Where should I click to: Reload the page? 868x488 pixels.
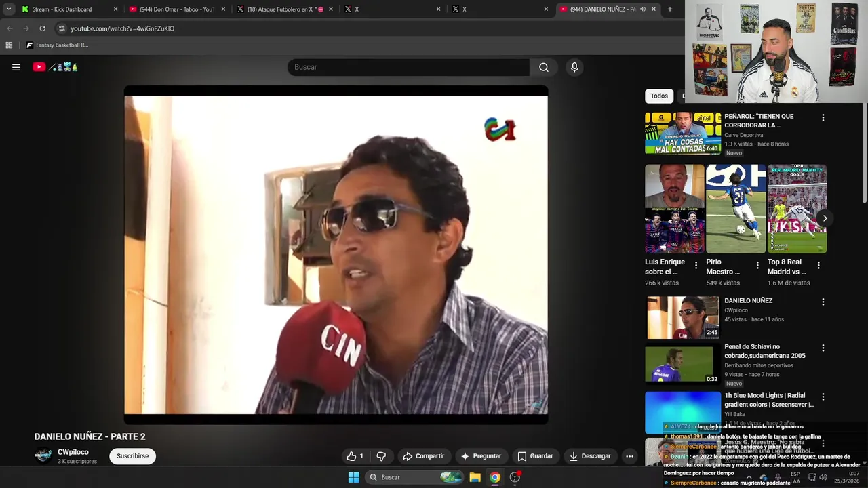(x=42, y=28)
